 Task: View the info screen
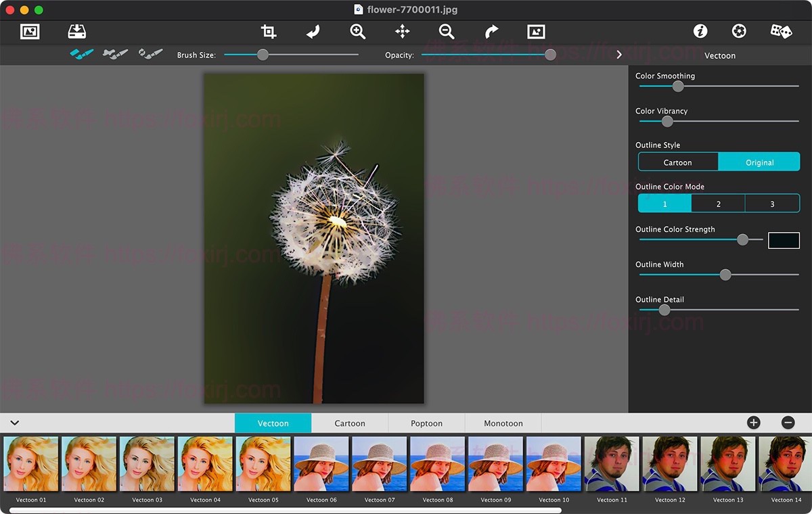point(700,31)
